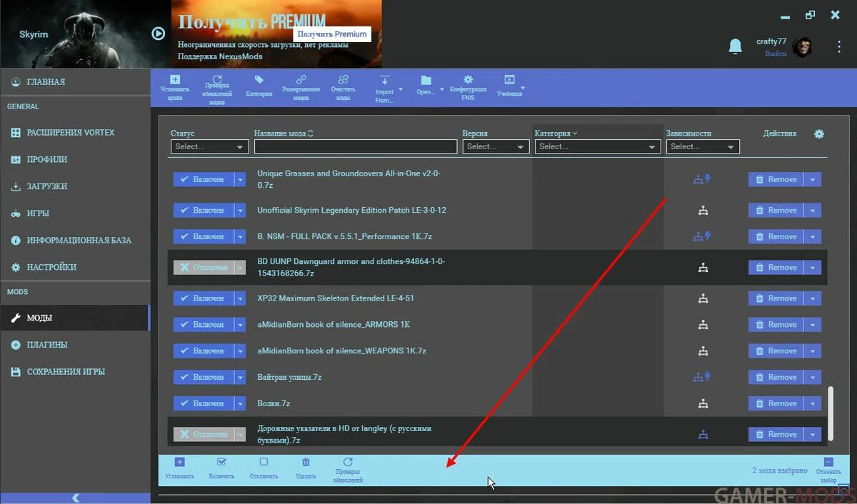Deploy mods using the chain link icon

(301, 80)
